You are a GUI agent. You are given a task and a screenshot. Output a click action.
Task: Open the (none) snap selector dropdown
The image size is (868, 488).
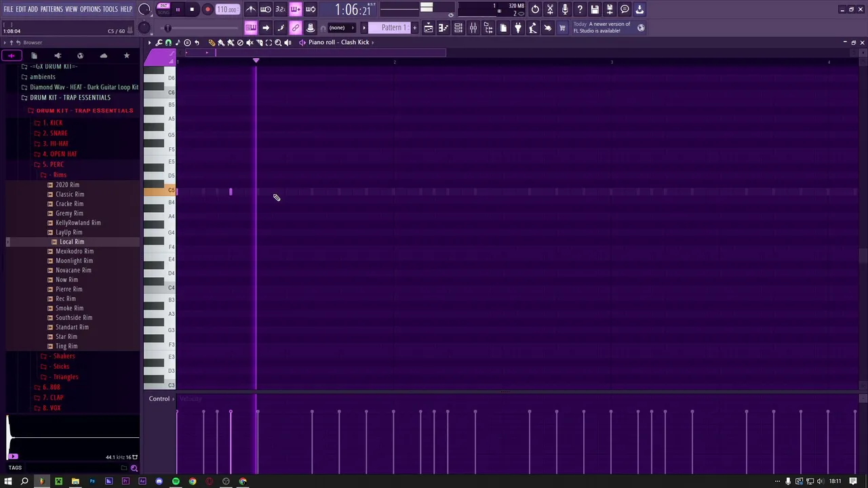(342, 28)
